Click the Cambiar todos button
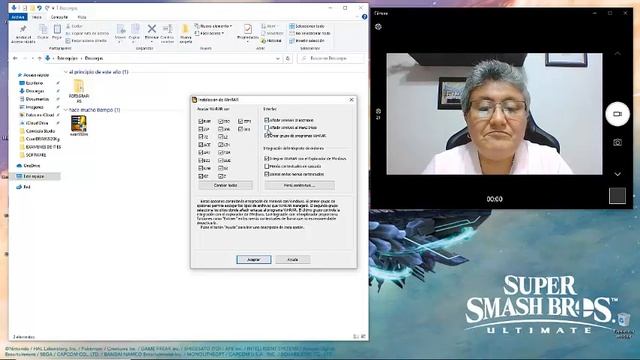Image resolution: width=640 pixels, height=360 pixels. [x=225, y=185]
